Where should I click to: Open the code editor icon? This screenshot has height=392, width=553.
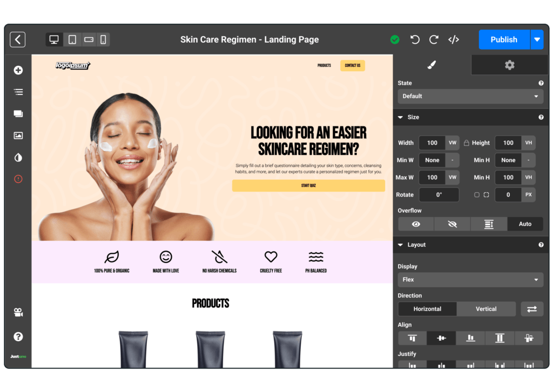(x=454, y=39)
